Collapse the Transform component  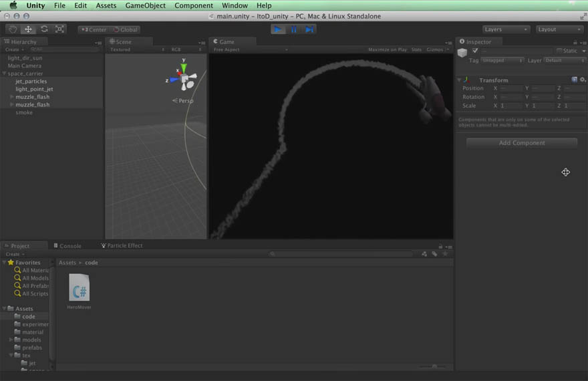459,80
